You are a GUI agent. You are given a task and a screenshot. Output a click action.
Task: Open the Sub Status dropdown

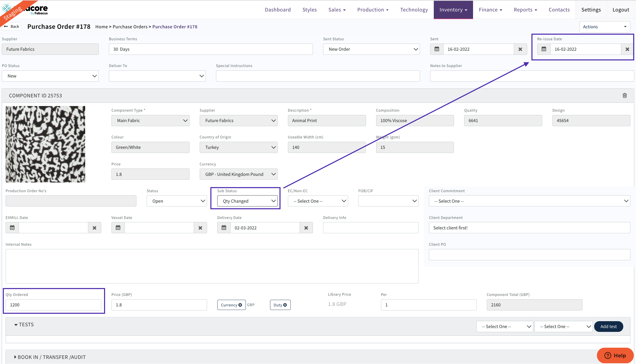[x=247, y=201]
